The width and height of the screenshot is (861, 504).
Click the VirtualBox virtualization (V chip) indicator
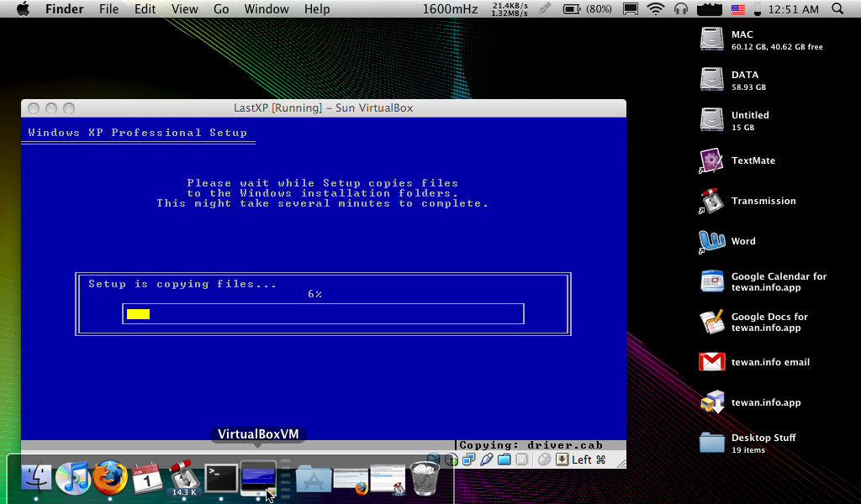(521, 459)
